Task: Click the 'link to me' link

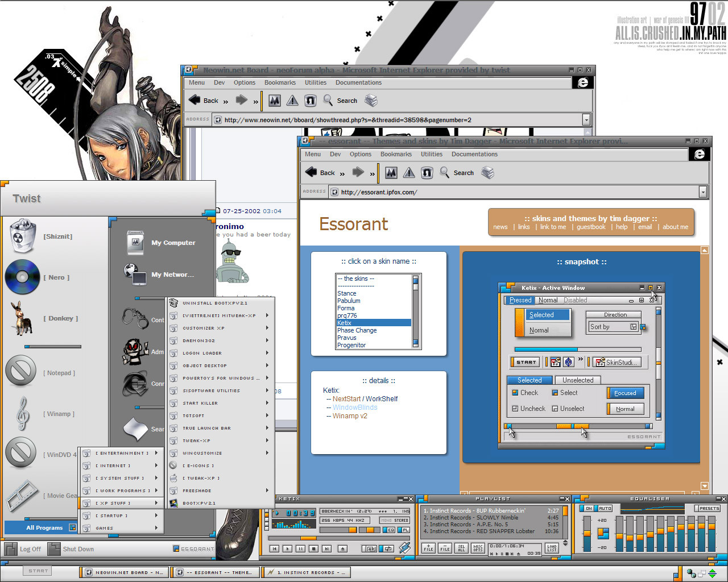Action: (553, 227)
